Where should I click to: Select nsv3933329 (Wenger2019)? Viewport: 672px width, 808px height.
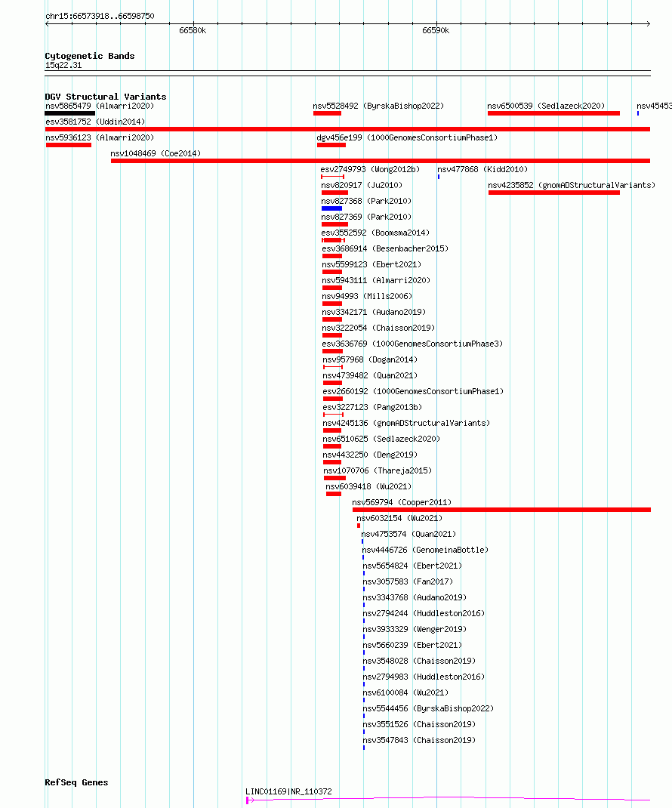point(415,629)
